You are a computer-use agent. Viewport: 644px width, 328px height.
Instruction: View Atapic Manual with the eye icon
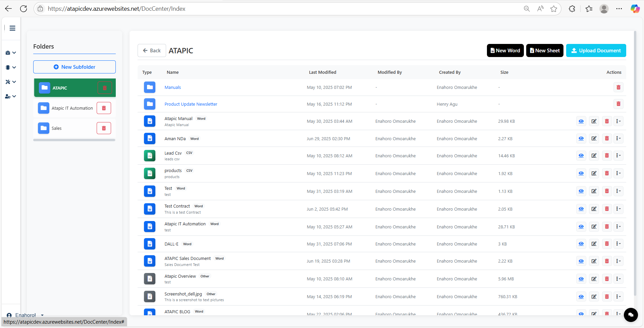pos(581,121)
